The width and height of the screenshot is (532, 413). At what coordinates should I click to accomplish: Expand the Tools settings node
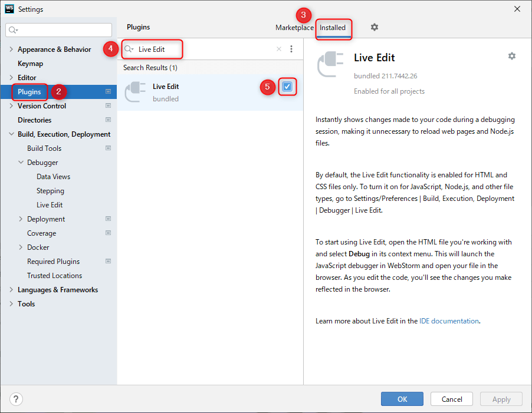(x=11, y=304)
